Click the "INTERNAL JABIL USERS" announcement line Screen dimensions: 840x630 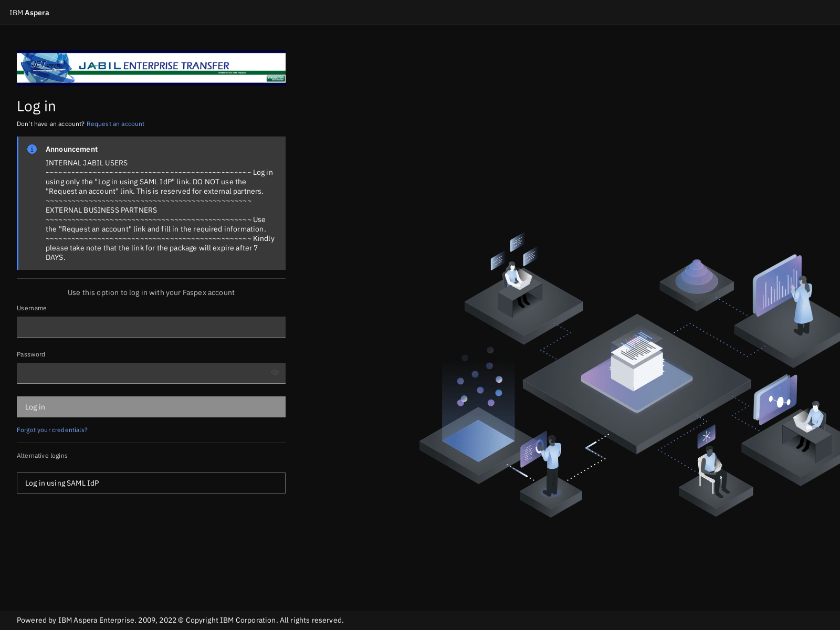click(87, 163)
